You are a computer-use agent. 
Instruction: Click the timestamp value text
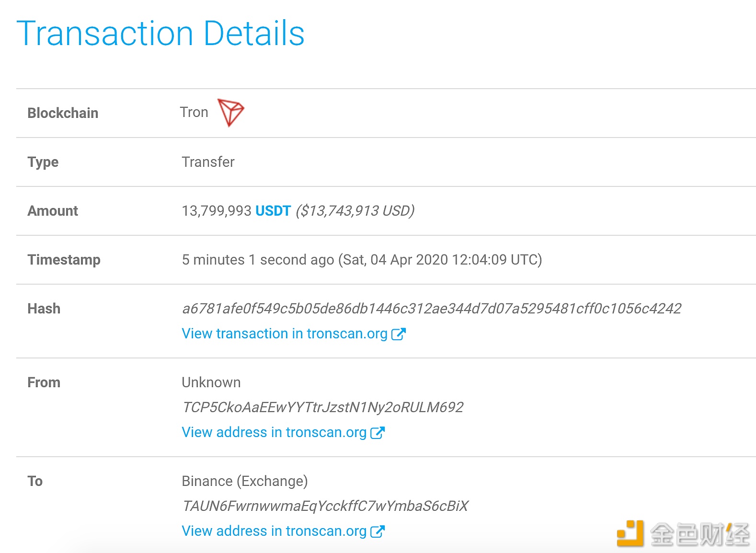[362, 260]
